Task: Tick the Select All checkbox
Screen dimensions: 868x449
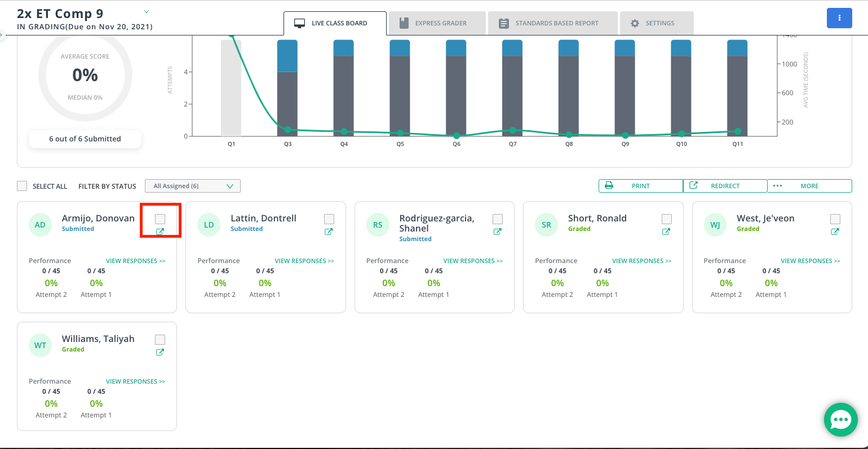Action: tap(22, 186)
